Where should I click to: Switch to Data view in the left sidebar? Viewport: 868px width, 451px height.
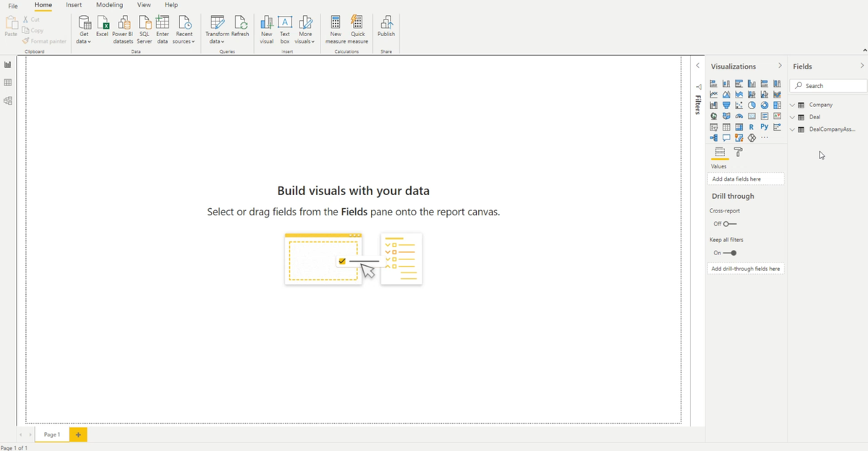(7, 82)
